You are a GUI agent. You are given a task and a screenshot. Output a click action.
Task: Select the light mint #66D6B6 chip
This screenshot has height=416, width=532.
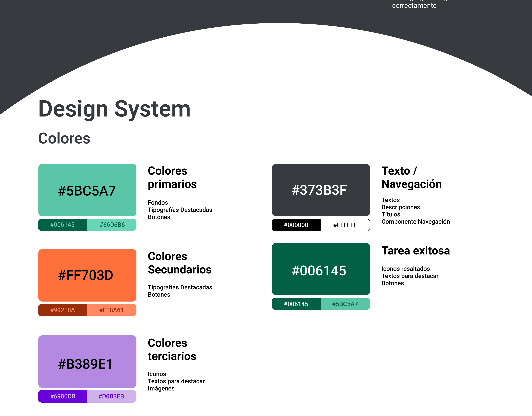pyautogui.click(x=112, y=225)
